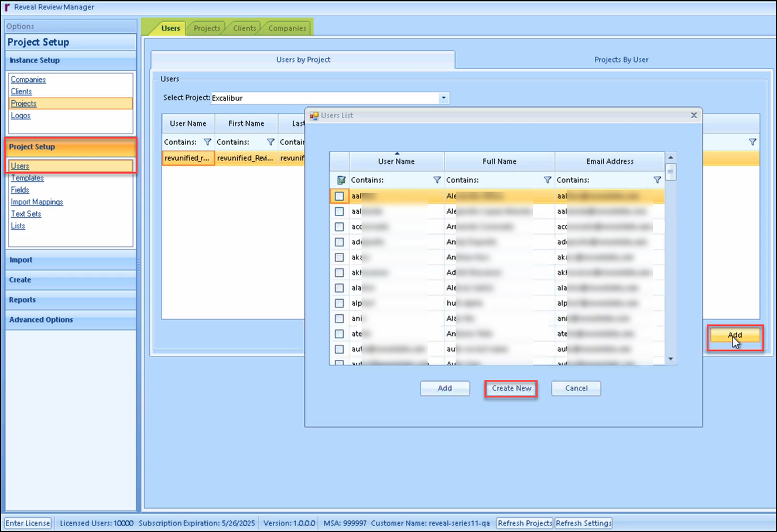Expand the Create section
Screen dimensions: 777x532
(x=71, y=280)
